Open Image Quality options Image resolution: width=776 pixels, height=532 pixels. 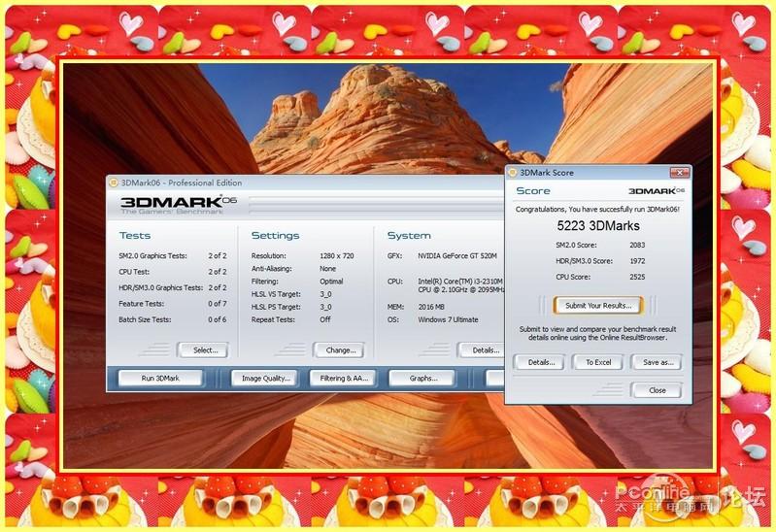[x=264, y=378]
